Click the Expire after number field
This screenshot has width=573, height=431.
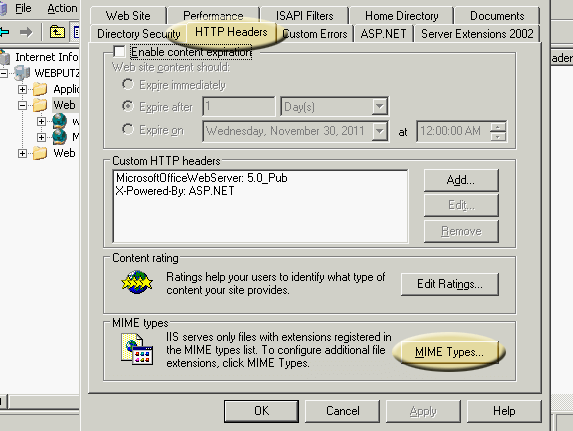(239, 106)
